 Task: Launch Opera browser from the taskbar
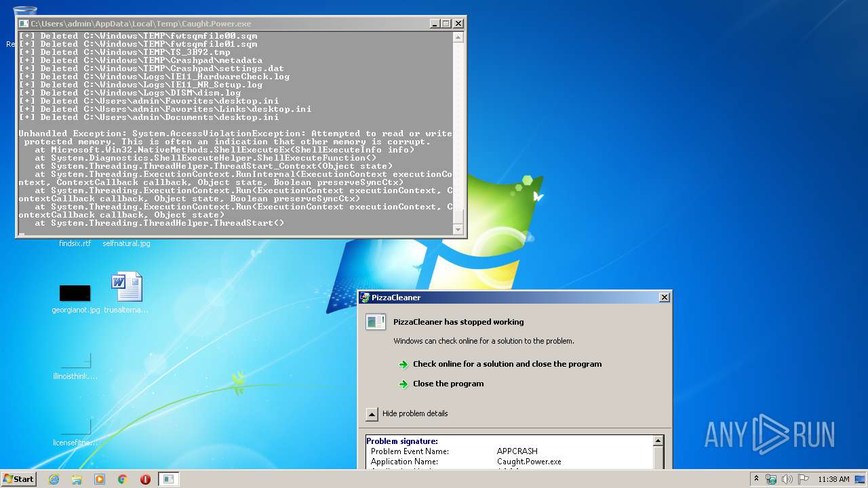click(x=145, y=479)
